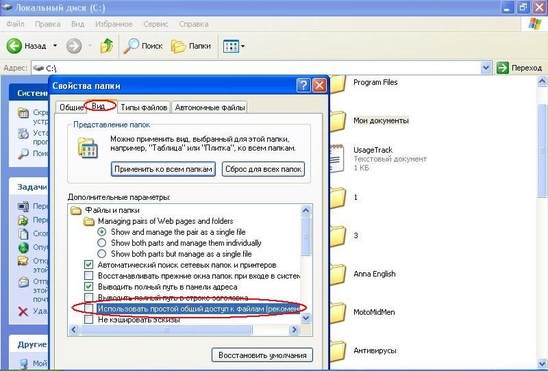Viewport: 548px width, 371px height.
Task: Switch to the Типы файлов tab
Action: click(144, 108)
